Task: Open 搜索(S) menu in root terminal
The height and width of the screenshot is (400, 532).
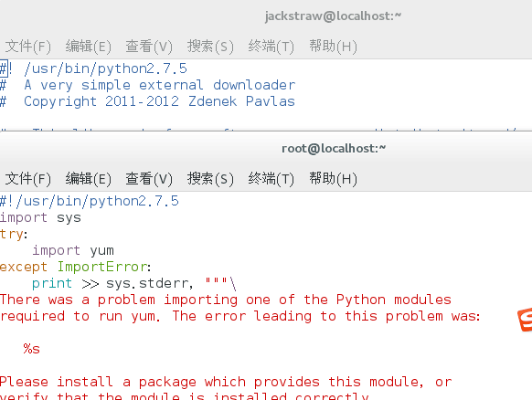Action: point(210,179)
